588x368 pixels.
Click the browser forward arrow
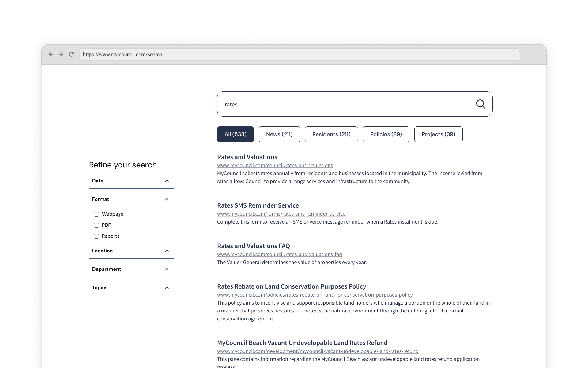[x=61, y=54]
